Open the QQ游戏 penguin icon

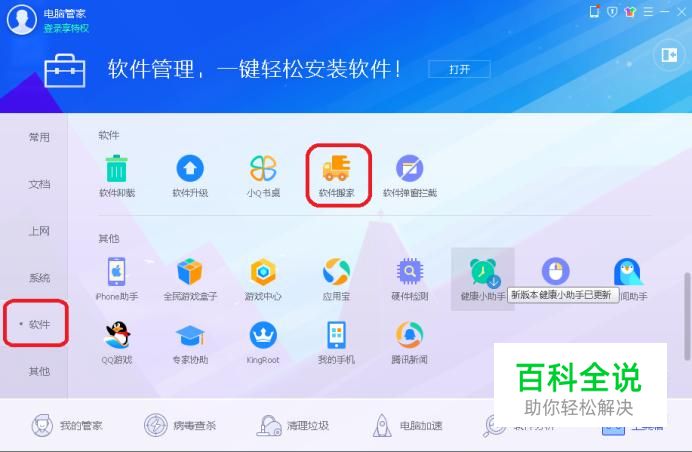pos(117,343)
